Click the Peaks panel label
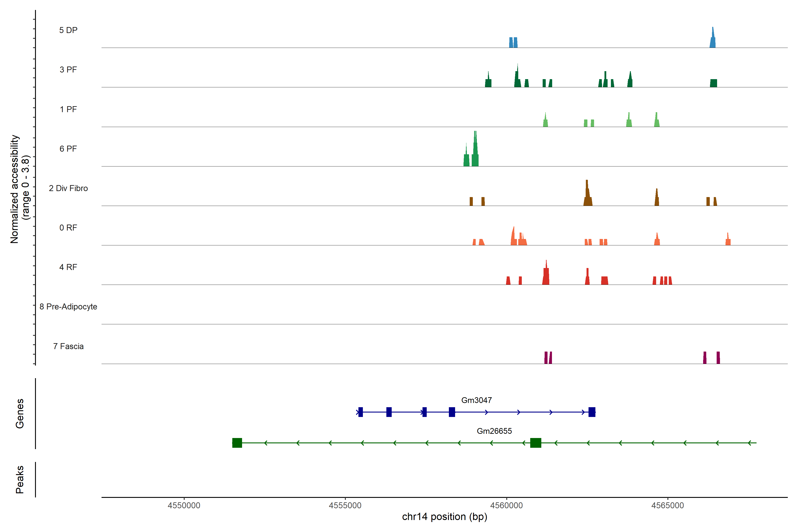This screenshot has width=798, height=532. pos(20,479)
